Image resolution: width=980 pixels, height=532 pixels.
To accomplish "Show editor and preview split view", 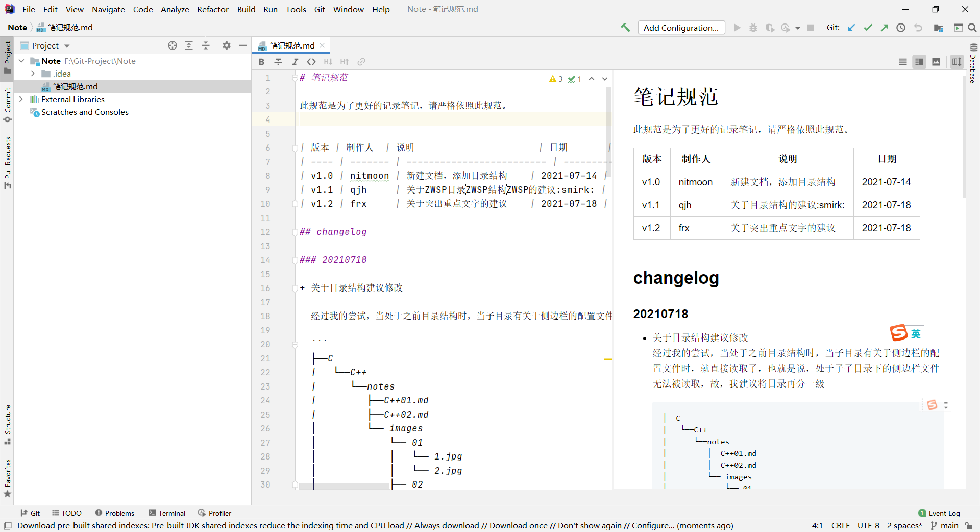I will coord(919,62).
